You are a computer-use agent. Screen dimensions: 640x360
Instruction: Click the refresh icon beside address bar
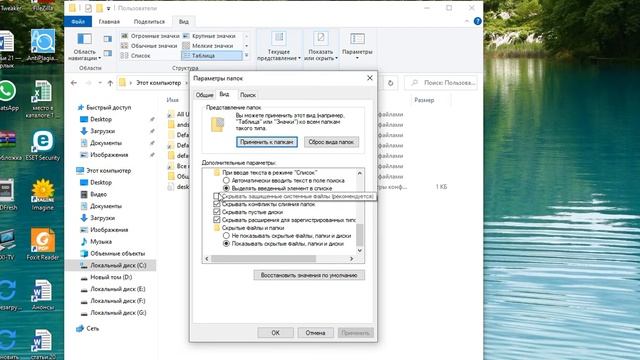pyautogui.click(x=390, y=83)
